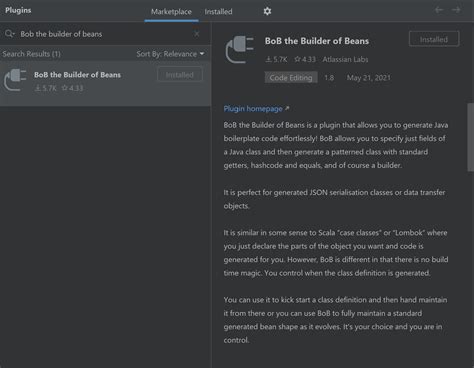Clear the plugin search field
The image size is (474, 368).
(197, 34)
